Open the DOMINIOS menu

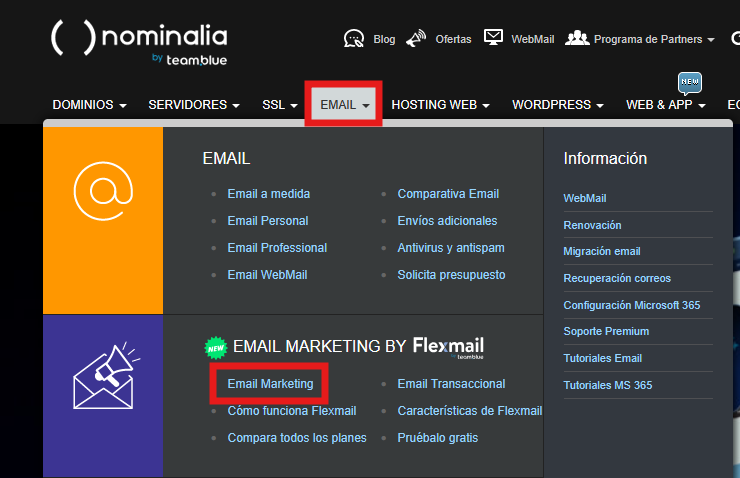(x=89, y=105)
